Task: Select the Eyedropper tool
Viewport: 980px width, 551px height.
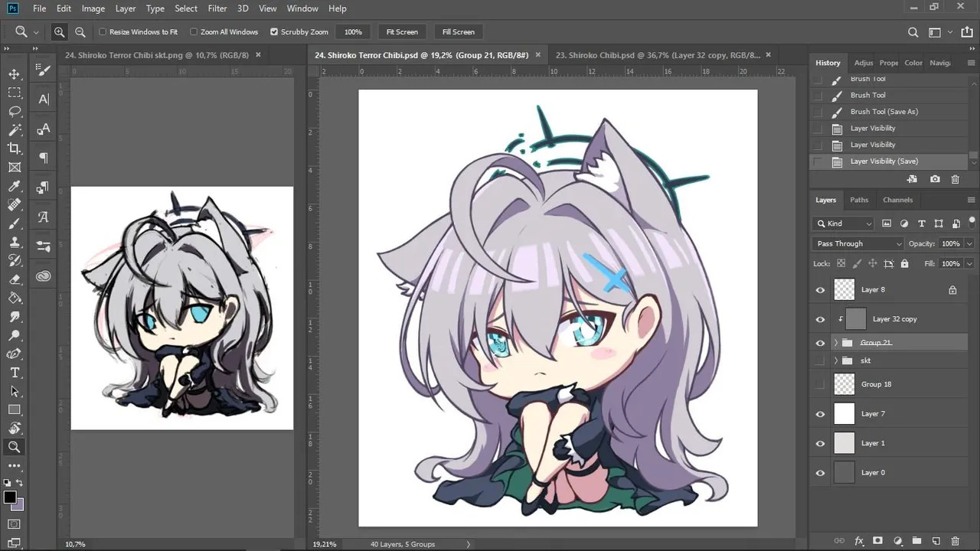Action: pos(15,186)
